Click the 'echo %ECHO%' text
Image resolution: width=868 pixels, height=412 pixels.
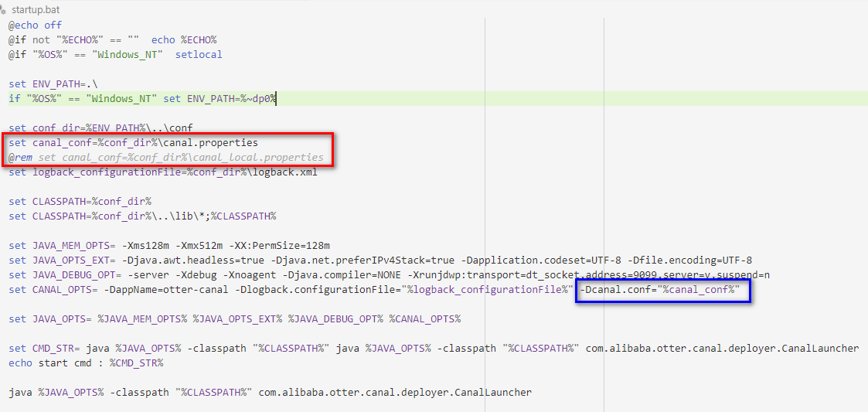[184, 40]
